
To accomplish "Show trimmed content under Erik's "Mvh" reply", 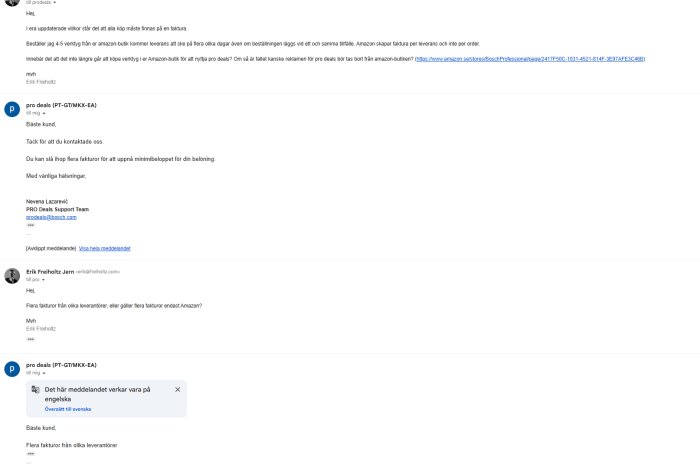I will pyautogui.click(x=30, y=340).
